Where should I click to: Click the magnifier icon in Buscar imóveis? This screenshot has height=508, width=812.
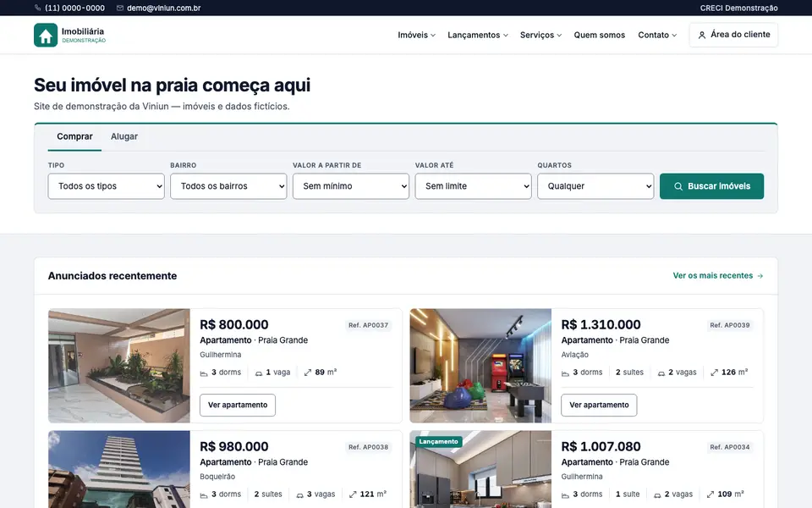(x=678, y=186)
